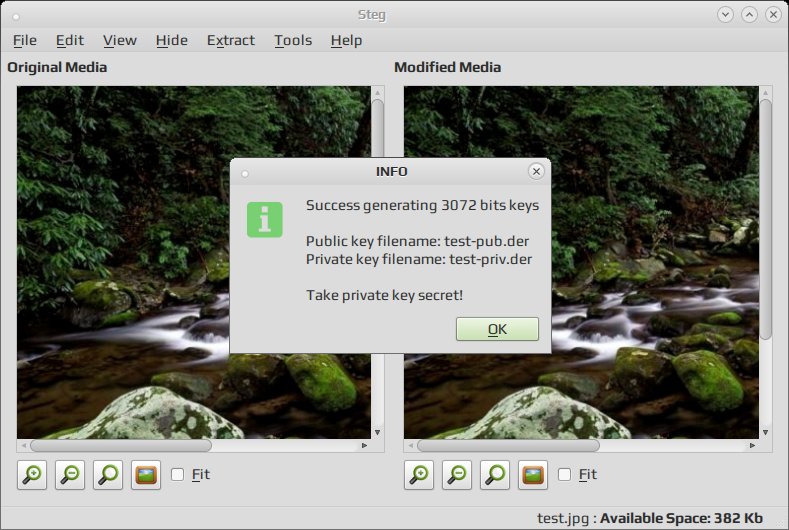Screen dimensions: 789x530
Task: Open the File menu
Action: click(25, 40)
